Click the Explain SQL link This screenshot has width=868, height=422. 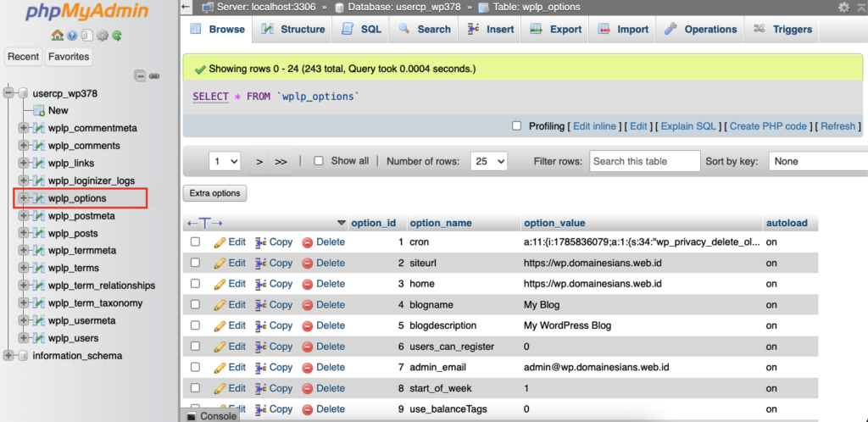click(x=688, y=126)
